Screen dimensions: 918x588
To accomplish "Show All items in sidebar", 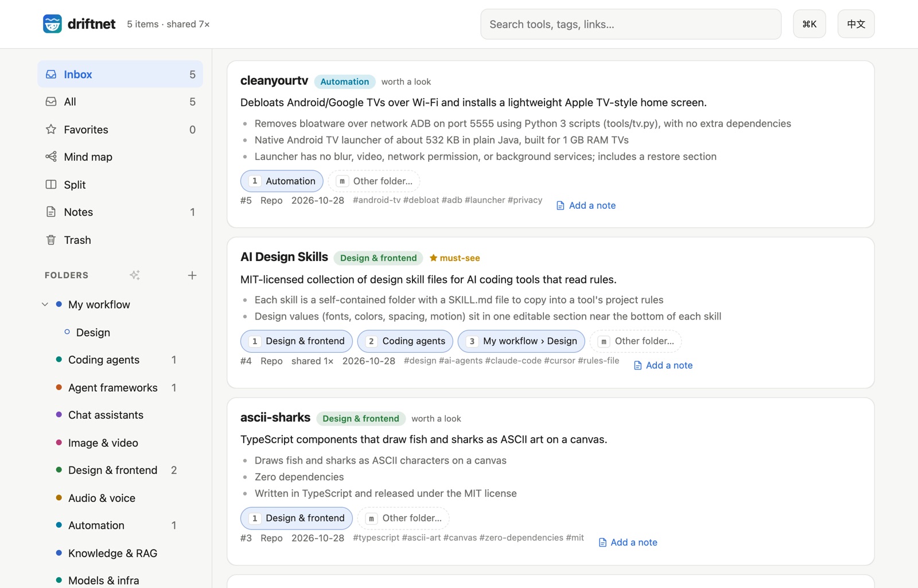I will [x=120, y=102].
